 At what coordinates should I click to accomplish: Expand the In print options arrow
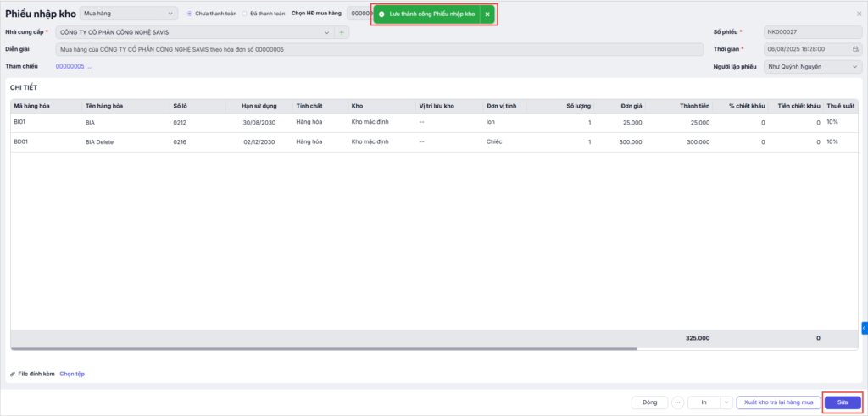[726, 402]
